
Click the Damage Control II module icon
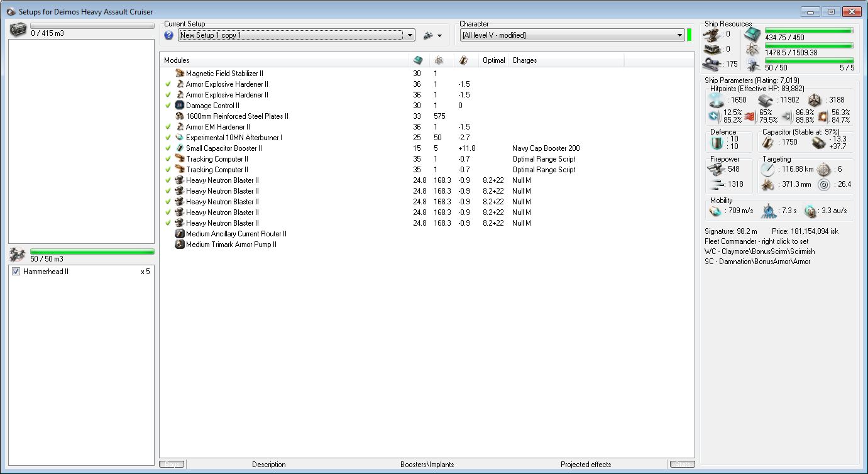pyautogui.click(x=179, y=106)
